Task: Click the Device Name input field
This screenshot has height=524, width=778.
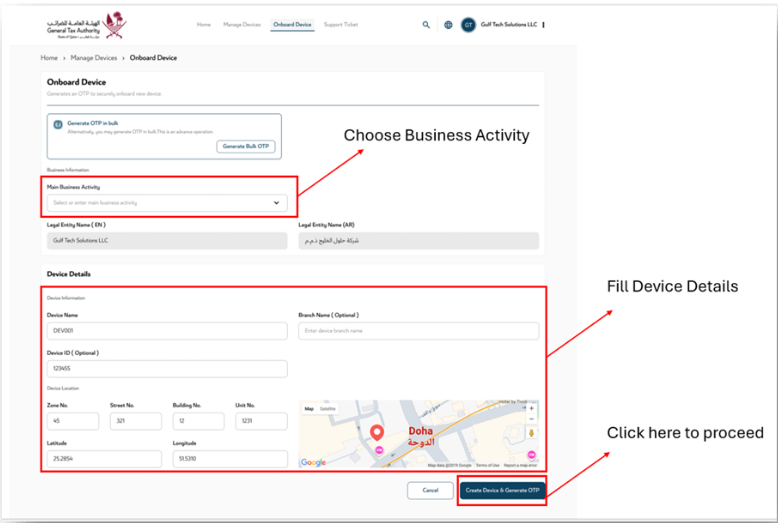Action: coord(167,331)
